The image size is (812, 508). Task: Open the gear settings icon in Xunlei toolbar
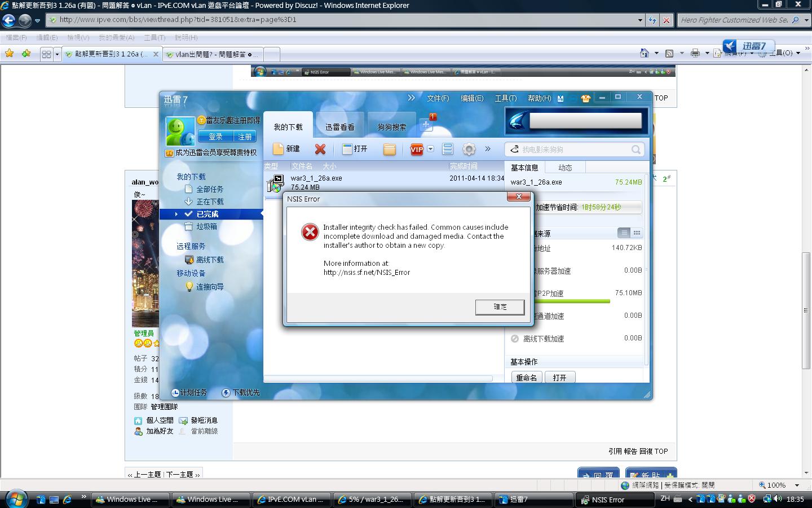point(469,149)
